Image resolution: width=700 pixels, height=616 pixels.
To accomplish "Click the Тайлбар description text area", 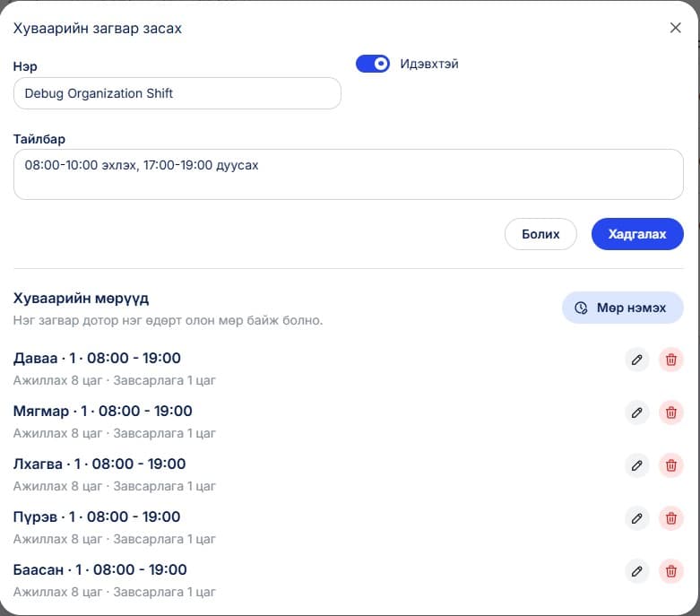I will point(349,174).
